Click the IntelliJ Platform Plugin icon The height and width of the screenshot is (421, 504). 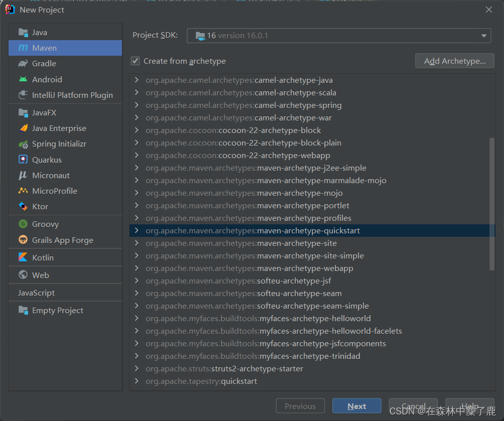23,95
